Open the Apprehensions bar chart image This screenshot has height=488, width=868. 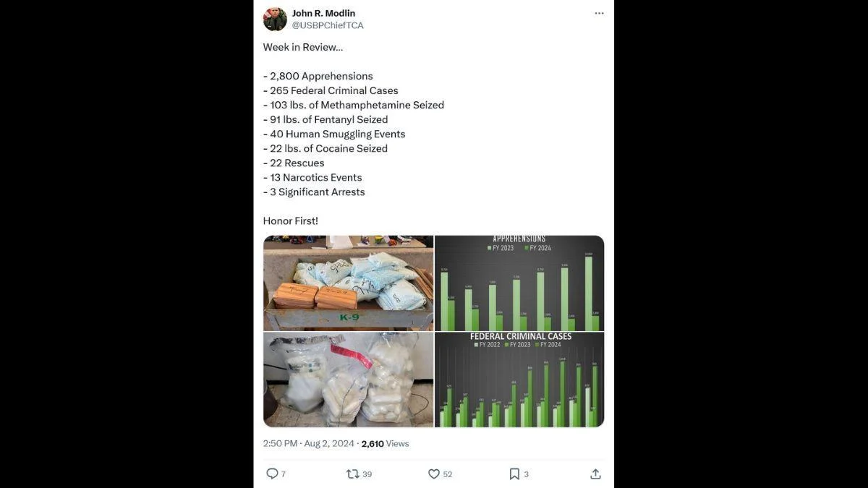click(x=519, y=283)
